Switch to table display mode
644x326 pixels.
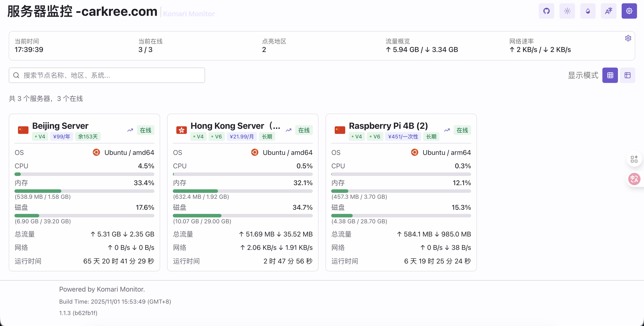tap(627, 75)
